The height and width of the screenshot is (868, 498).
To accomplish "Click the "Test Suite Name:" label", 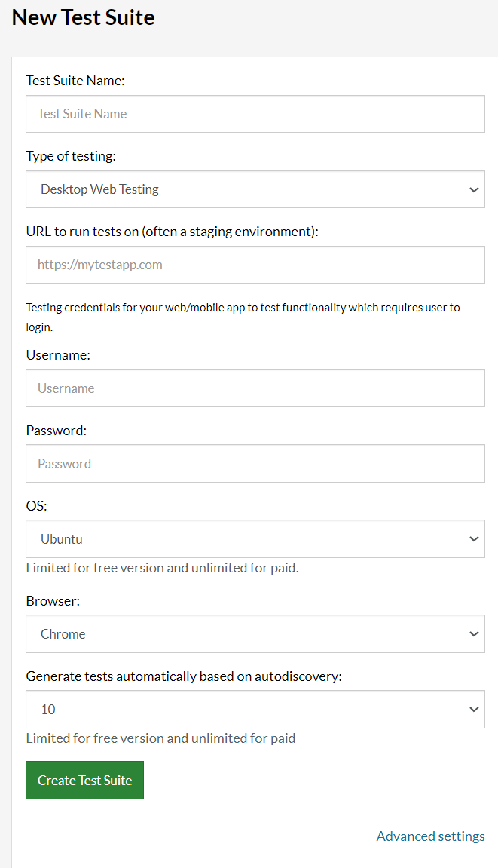I will click(75, 81).
